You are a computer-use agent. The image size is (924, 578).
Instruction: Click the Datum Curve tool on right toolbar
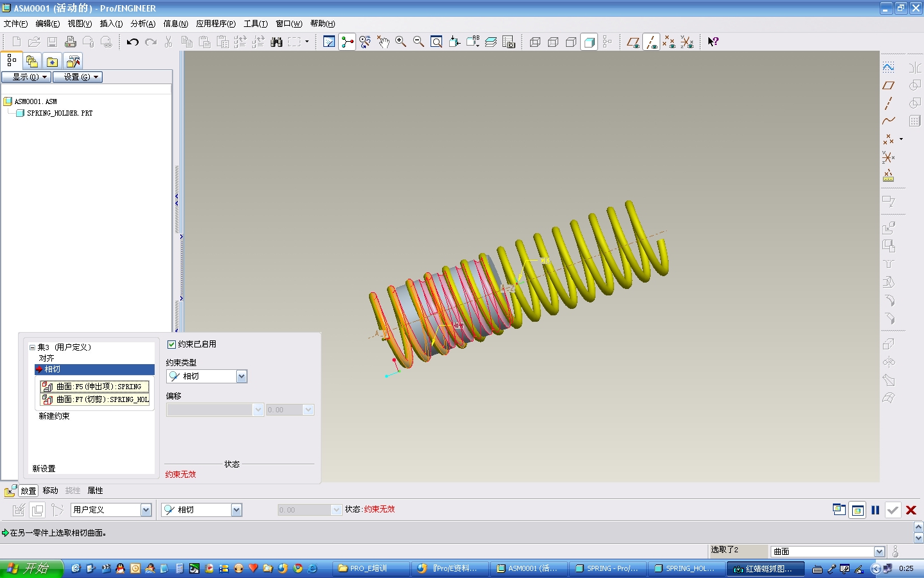(x=889, y=121)
